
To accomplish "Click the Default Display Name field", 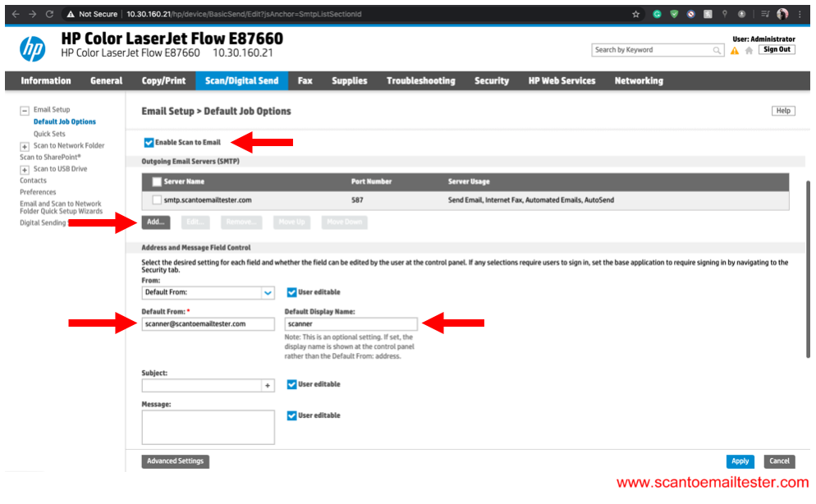I will [x=351, y=323].
